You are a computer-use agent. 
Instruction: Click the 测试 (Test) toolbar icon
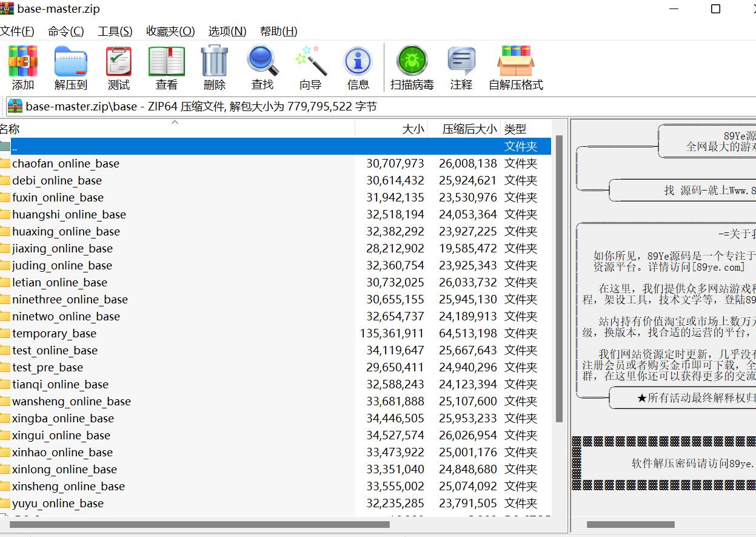click(x=119, y=61)
